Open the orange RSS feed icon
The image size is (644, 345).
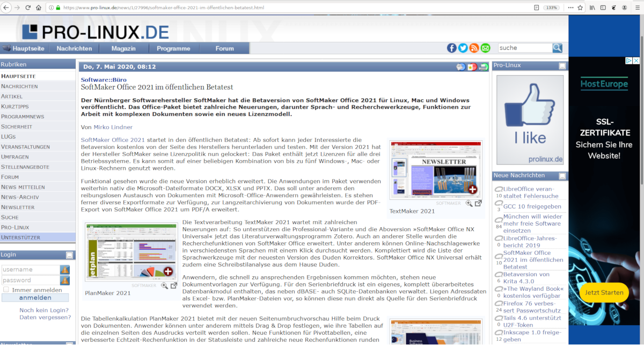click(x=474, y=48)
